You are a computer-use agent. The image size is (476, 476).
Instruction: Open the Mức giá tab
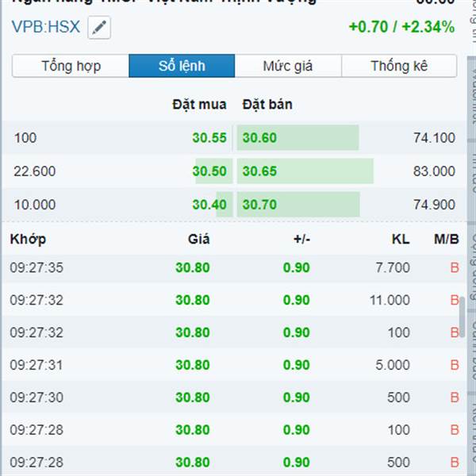pos(288,66)
